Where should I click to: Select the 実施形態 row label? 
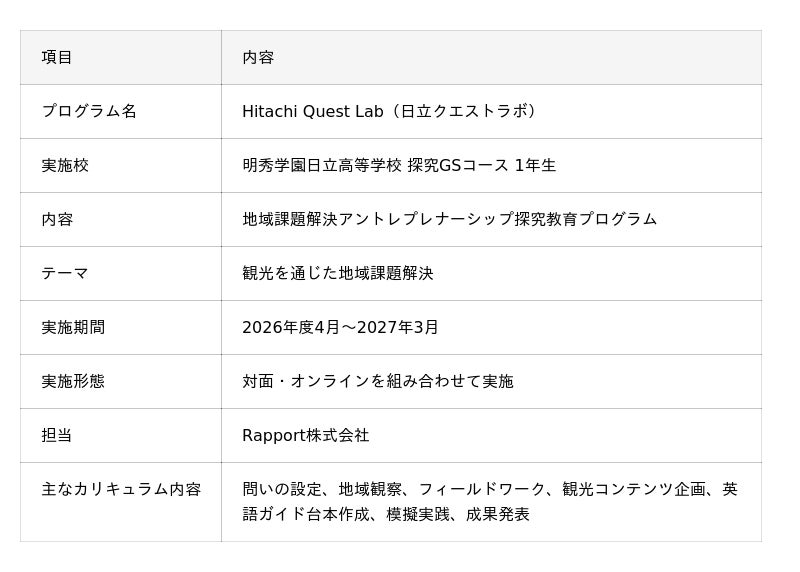[73, 381]
